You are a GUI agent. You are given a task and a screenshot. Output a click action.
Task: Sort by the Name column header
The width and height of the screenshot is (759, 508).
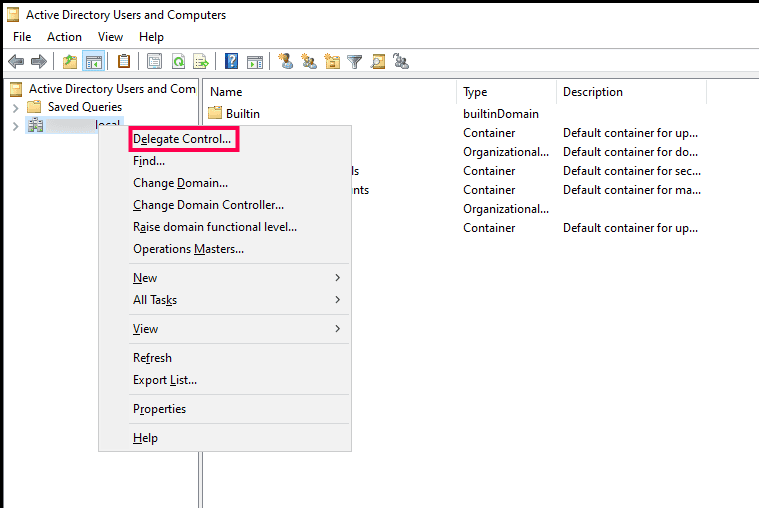(329, 92)
